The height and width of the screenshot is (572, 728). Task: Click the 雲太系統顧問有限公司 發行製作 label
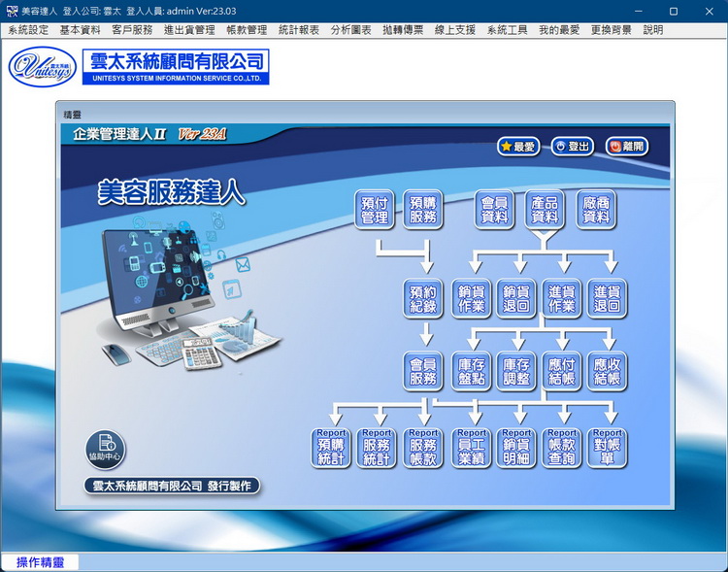tap(172, 486)
